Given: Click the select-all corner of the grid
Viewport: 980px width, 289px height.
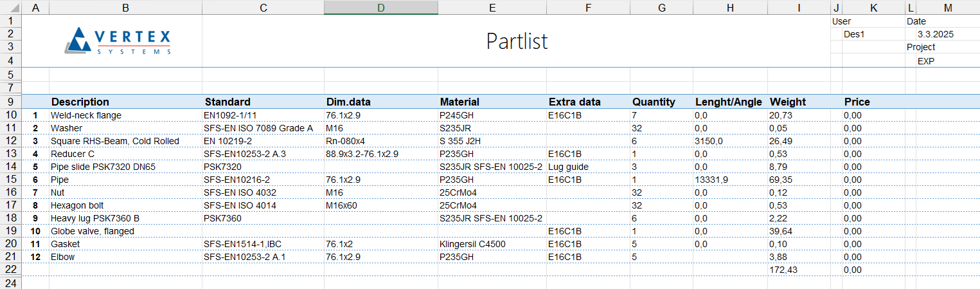Looking at the screenshot, I should click(x=10, y=7).
